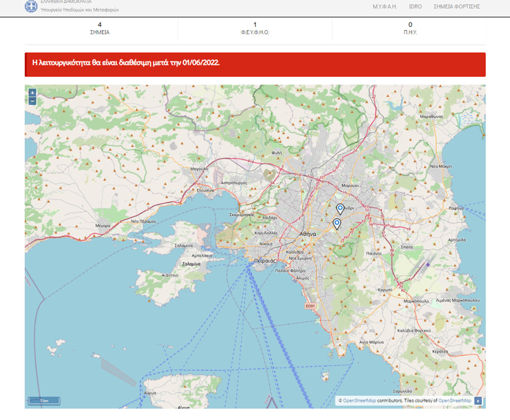Click the Hellenic Republic emblem logo
Image resolution: width=510 pixels, height=420 pixels.
pyautogui.click(x=31, y=6)
